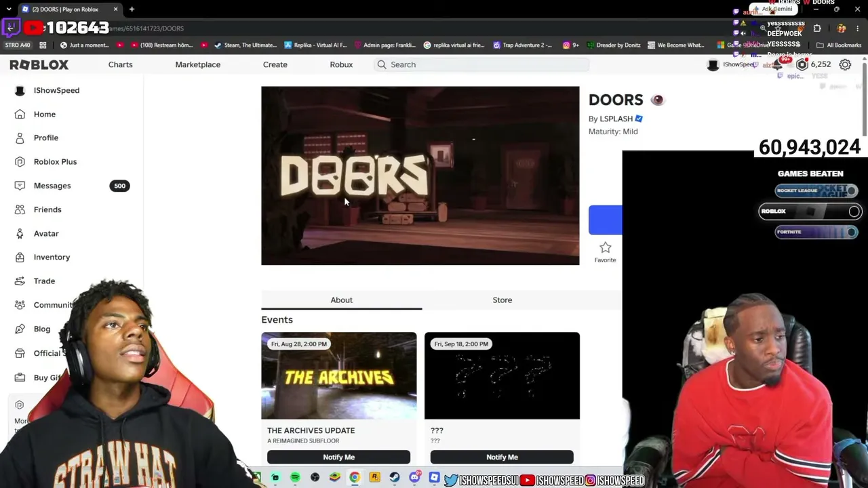
Task: Click the Events section heading
Action: click(x=277, y=320)
